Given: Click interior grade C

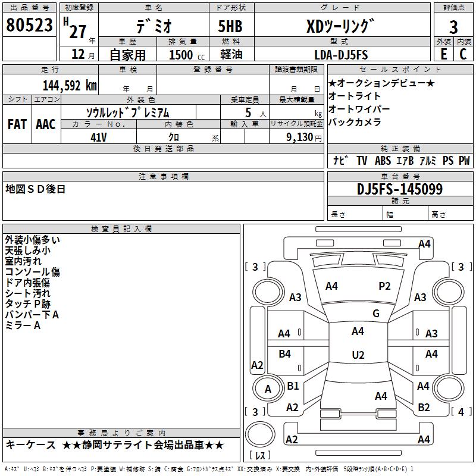Looking at the screenshot, I should click(464, 54).
